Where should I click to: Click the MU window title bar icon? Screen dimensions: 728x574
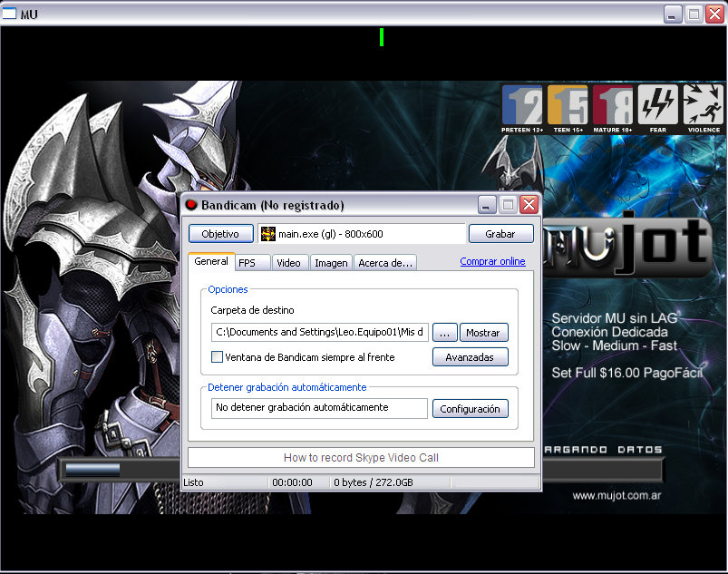coord(11,14)
